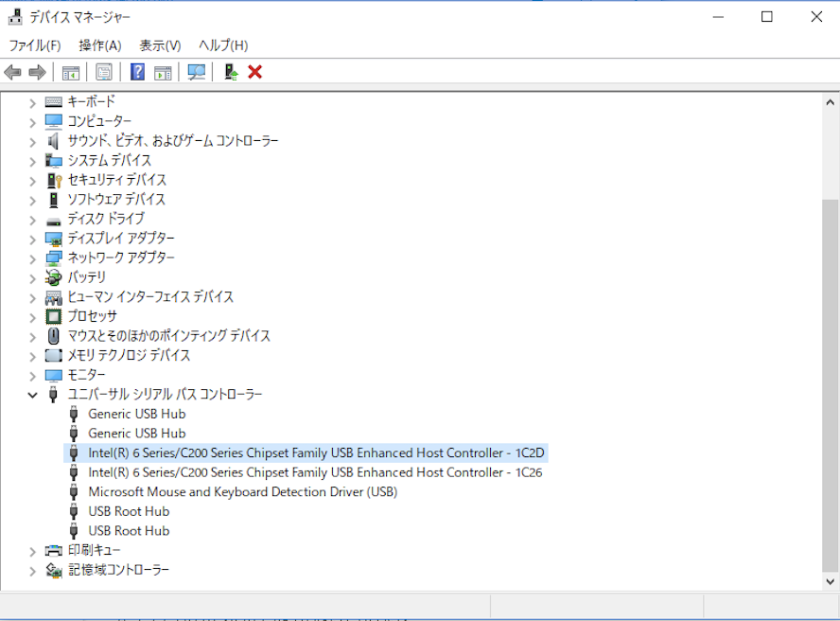The height and width of the screenshot is (621, 840).
Task: Click the scrollbar up arrow
Action: click(830, 102)
